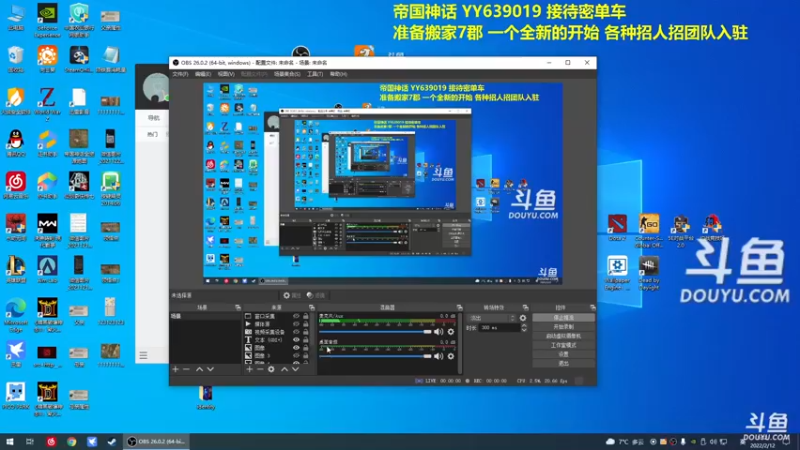Pop out the 来源 sources dock panel
Screen dimensions: 800x450
click(x=312, y=308)
